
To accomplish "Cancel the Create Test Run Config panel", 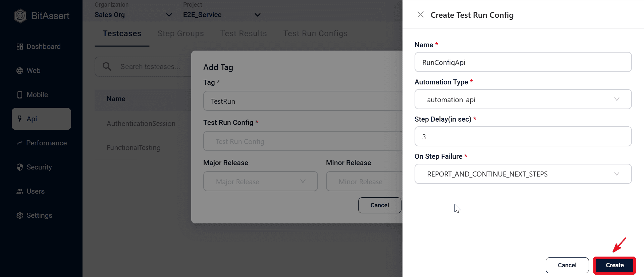I will tap(567, 265).
